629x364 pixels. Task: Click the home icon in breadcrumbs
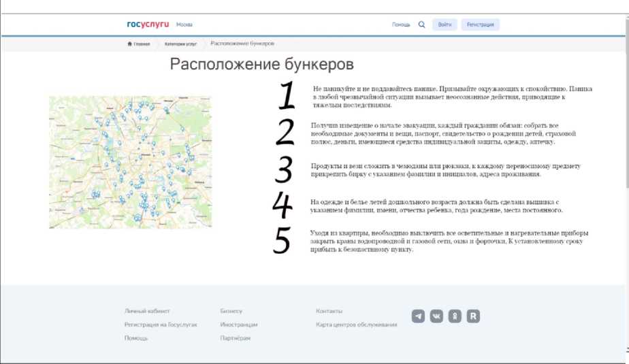pyautogui.click(x=129, y=44)
